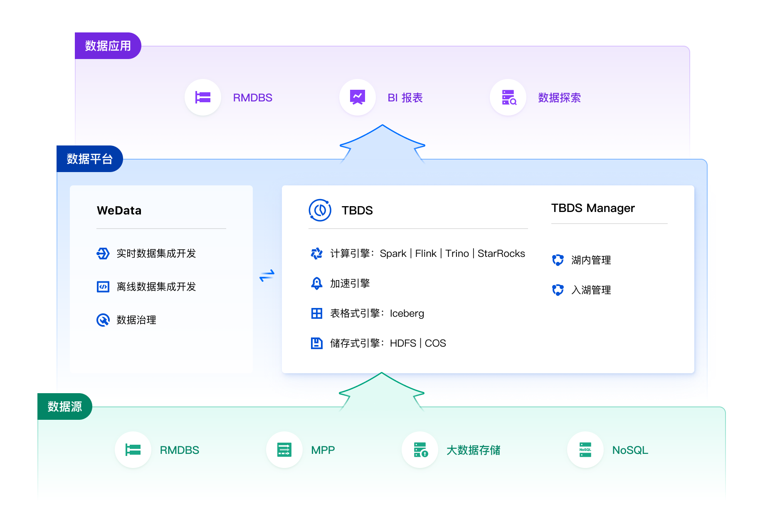Viewport: 765px width, 532px height.
Task: Click the exchange arrows between WeData and TBDS
Action: tap(267, 275)
